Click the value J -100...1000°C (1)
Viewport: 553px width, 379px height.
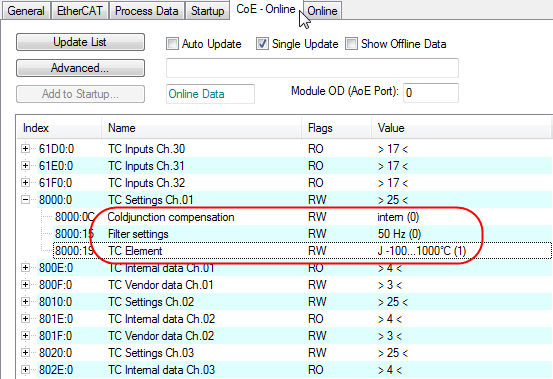click(x=422, y=251)
